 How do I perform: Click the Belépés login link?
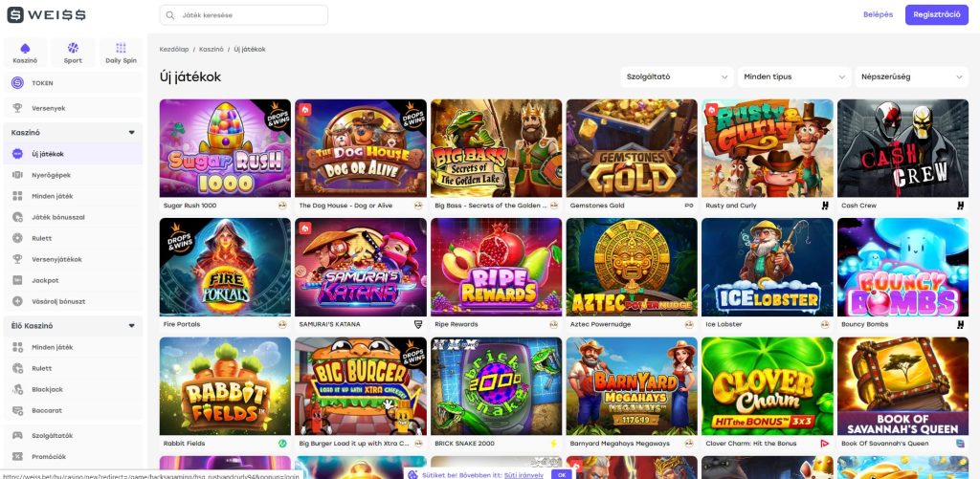(x=878, y=15)
